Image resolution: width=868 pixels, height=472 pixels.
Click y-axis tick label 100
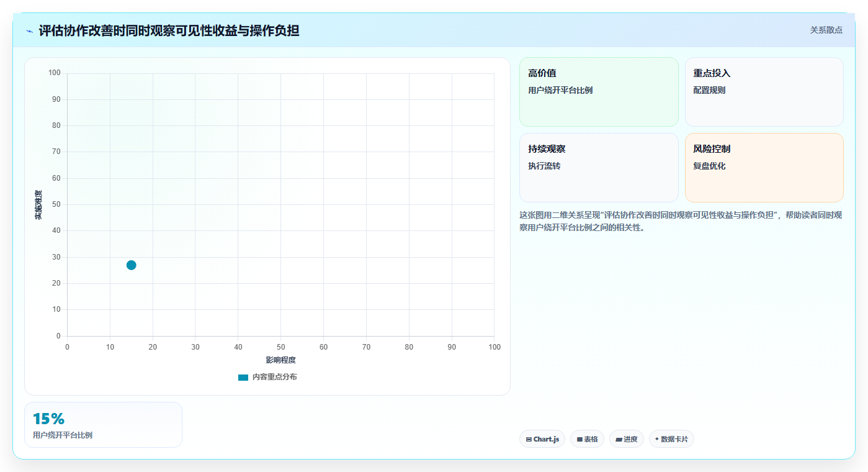click(55, 73)
